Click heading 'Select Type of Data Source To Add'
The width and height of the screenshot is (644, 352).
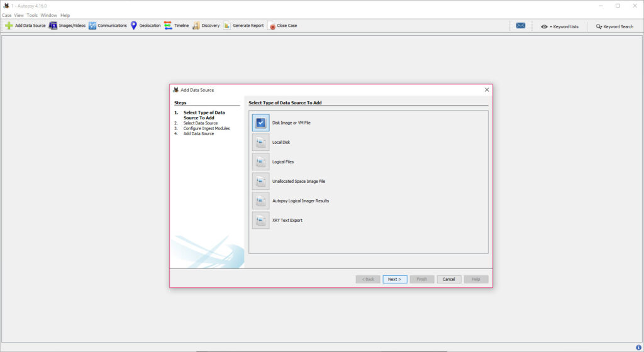(285, 103)
